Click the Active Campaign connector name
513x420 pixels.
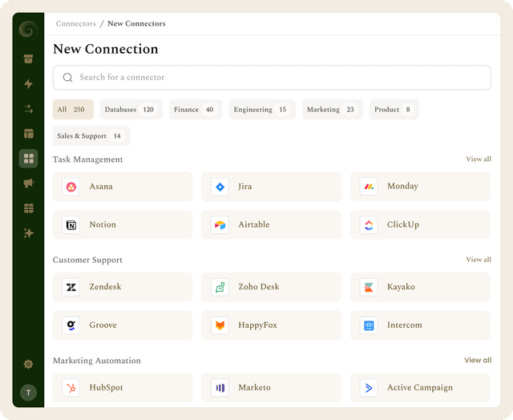420,388
